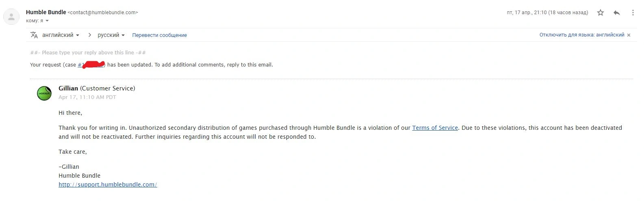Star this Humble Bundle email
Viewport: 644px width, 202px height.
[601, 13]
